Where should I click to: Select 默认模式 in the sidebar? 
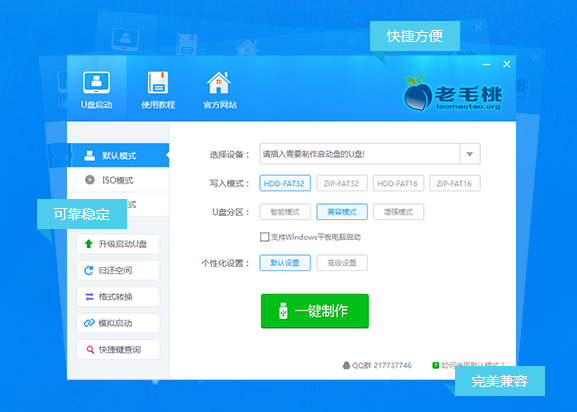click(118, 155)
